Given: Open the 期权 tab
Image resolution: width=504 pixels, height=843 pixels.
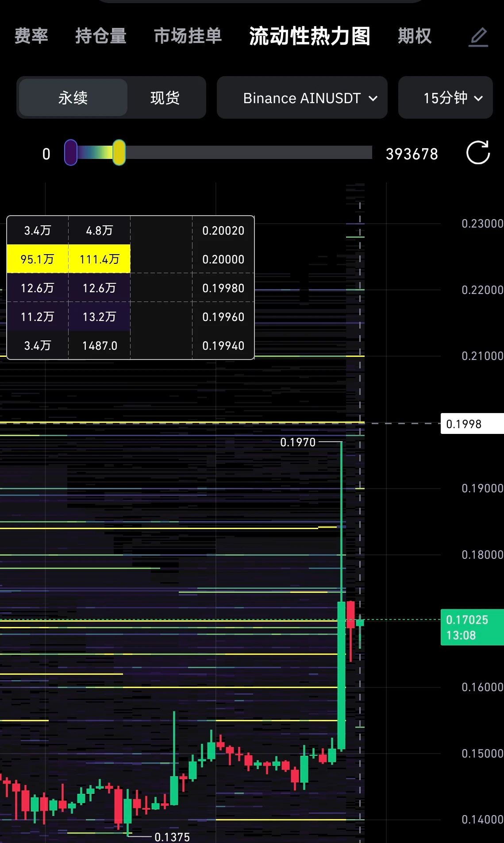Looking at the screenshot, I should point(415,36).
